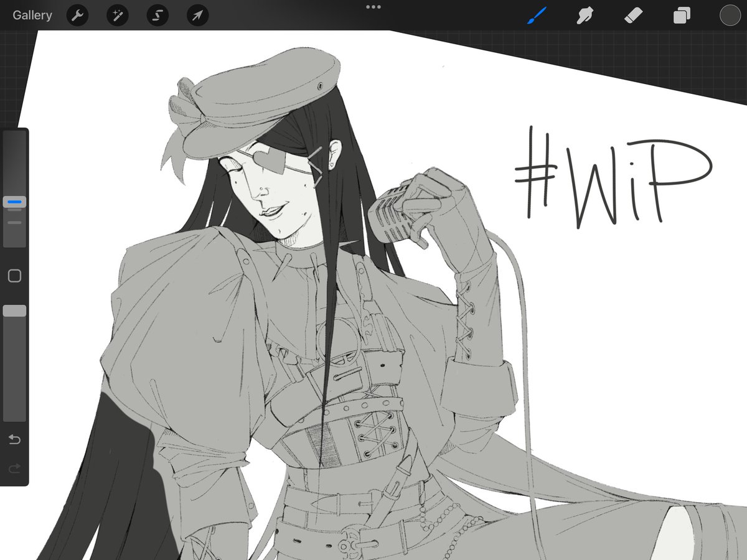Open the Adjustments magic wand menu
Image resolution: width=747 pixels, height=560 pixels.
point(117,16)
